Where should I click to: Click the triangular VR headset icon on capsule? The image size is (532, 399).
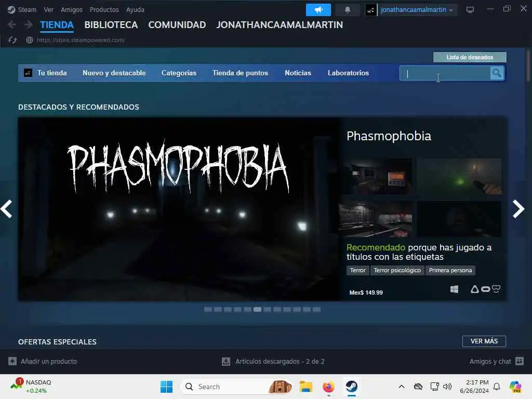[x=475, y=289]
